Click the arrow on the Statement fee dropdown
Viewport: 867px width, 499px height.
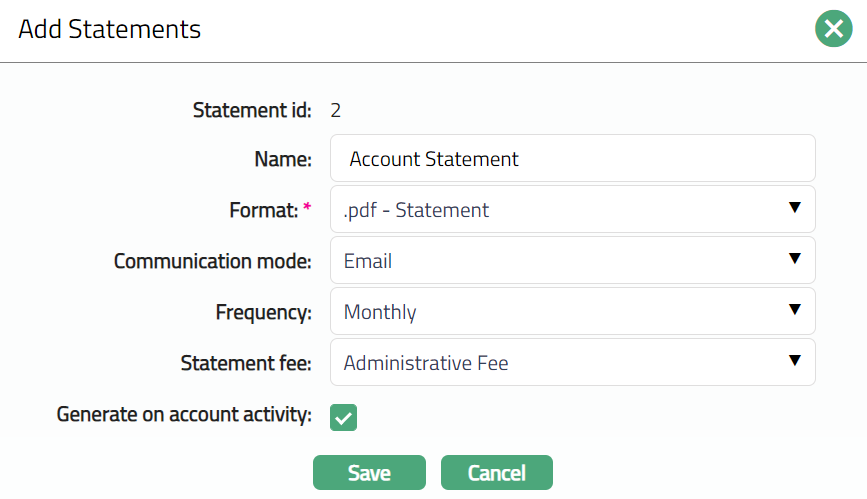pos(795,361)
